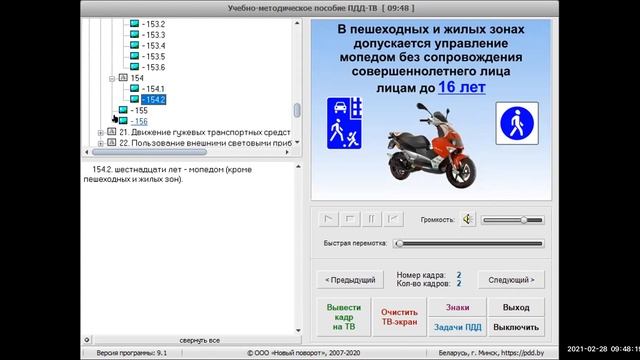Select the highlighted item 154.2
Screen dimensions: 640x360
[153, 100]
